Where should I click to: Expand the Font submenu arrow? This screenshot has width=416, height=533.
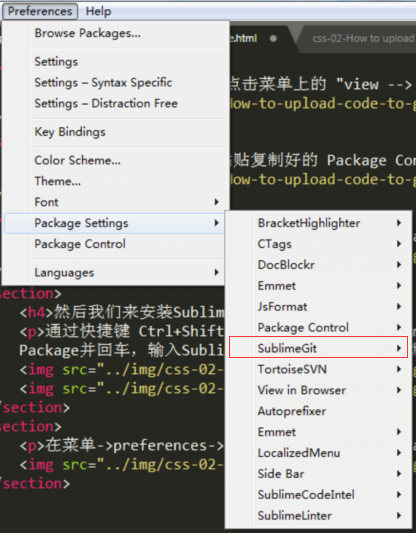(x=216, y=202)
